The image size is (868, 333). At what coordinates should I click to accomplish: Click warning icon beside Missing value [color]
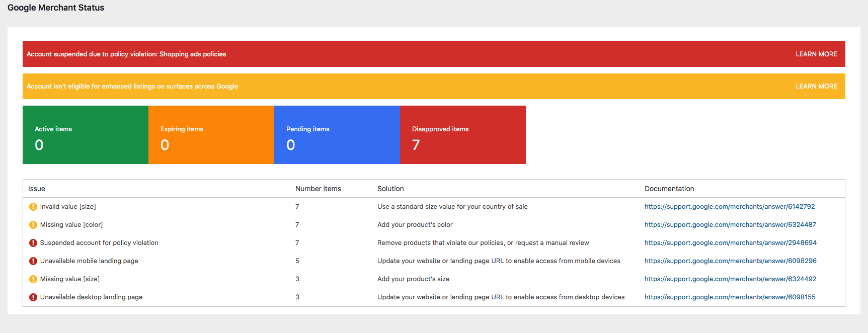pyautogui.click(x=33, y=225)
